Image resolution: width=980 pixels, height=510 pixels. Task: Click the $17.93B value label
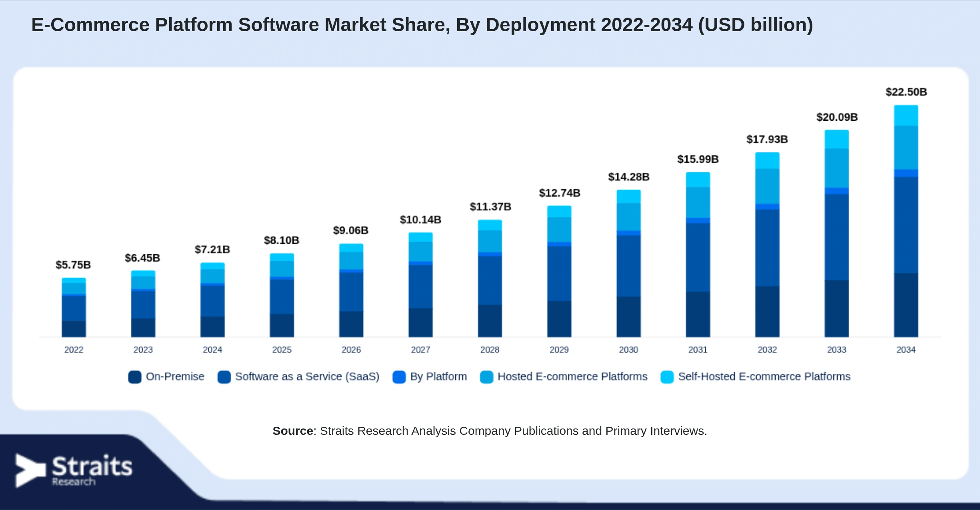(767, 139)
